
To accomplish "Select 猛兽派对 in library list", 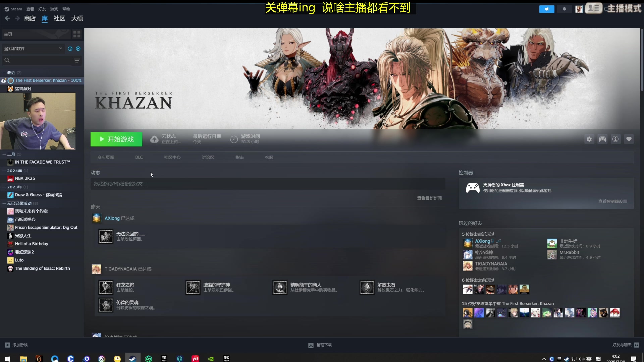I will pyautogui.click(x=23, y=89).
